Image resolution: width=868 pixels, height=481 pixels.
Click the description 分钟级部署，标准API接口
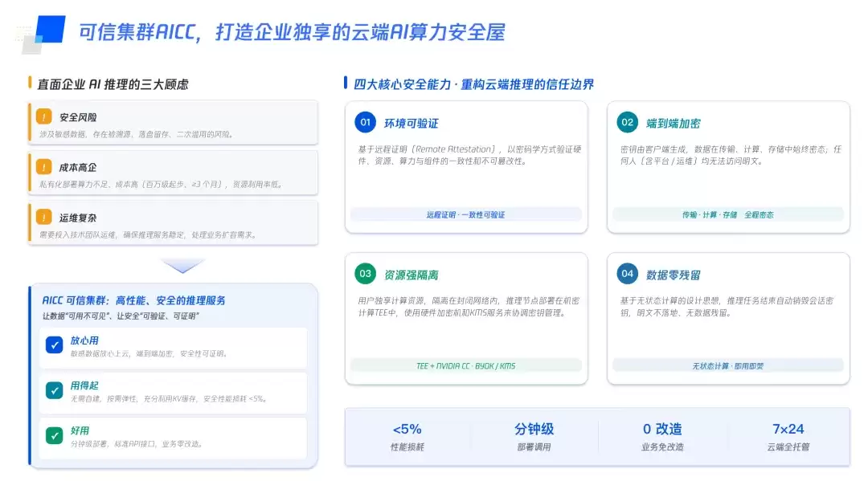[x=136, y=444]
